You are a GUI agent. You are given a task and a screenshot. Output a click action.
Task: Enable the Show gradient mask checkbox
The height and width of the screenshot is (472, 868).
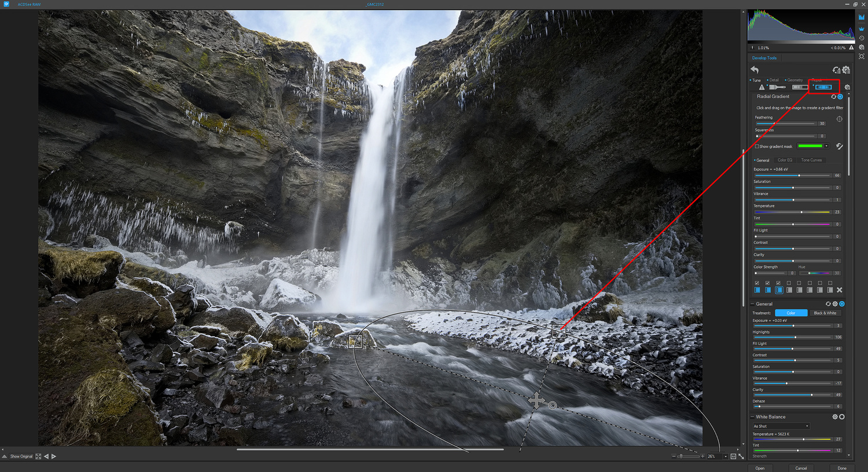pyautogui.click(x=757, y=147)
